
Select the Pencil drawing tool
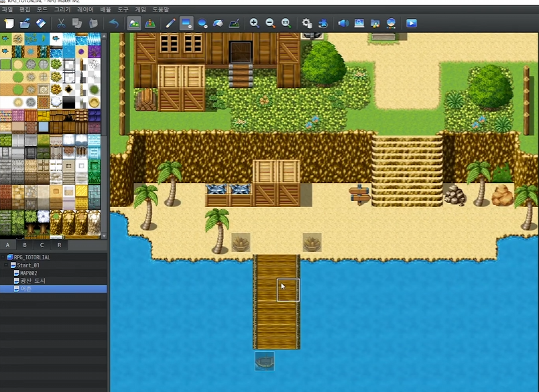[170, 23]
